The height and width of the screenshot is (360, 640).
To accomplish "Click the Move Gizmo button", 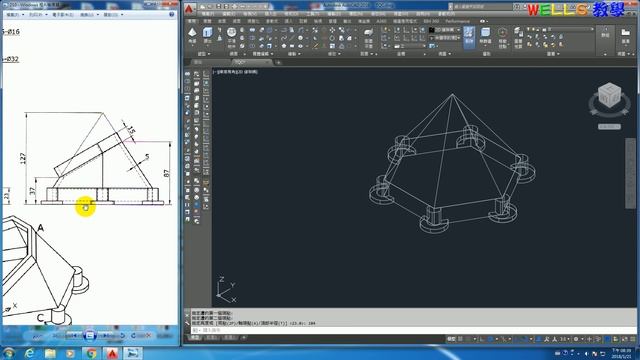I will tap(502, 37).
